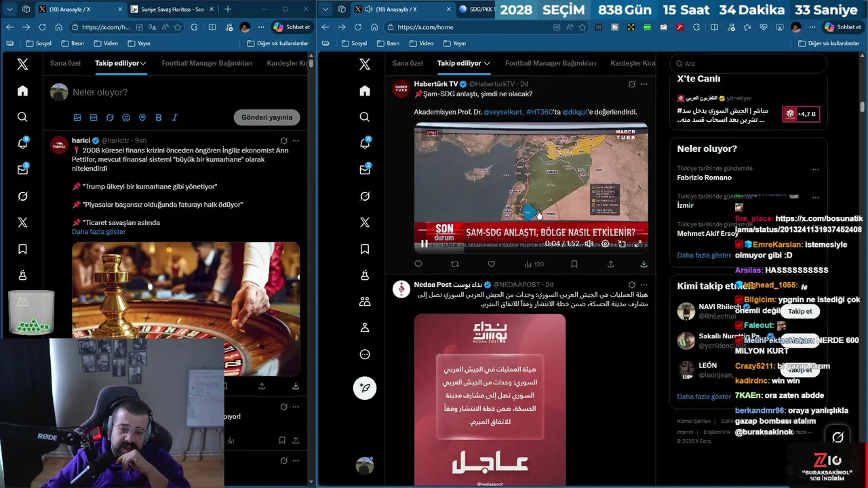Open more circle icon in right sidebar
868x488 pixels.
[365, 354]
